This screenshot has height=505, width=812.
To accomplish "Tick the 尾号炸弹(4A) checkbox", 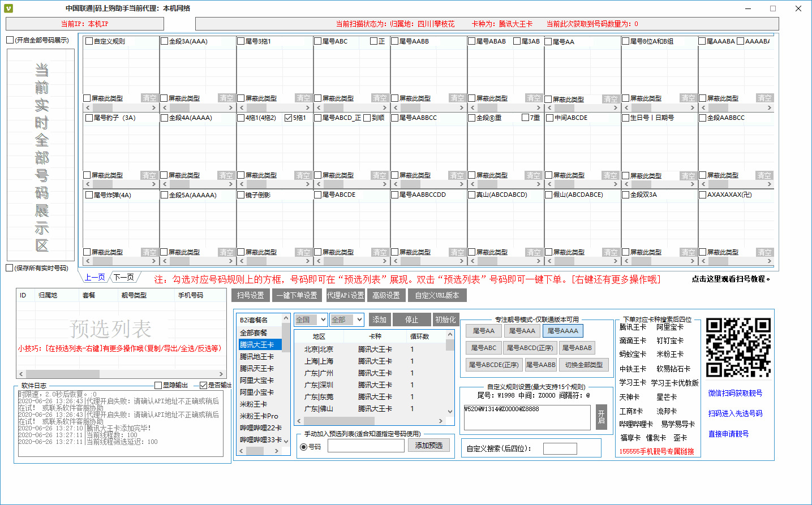I will pyautogui.click(x=89, y=195).
